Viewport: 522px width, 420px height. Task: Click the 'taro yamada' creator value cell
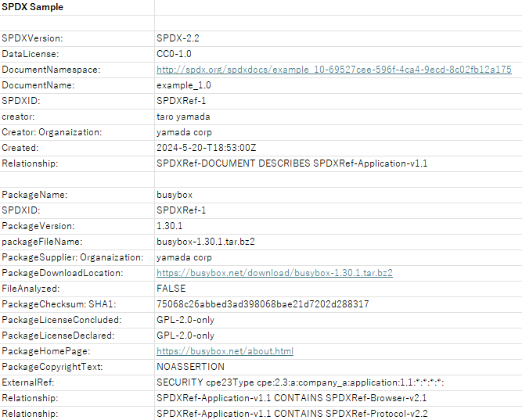coord(183,117)
